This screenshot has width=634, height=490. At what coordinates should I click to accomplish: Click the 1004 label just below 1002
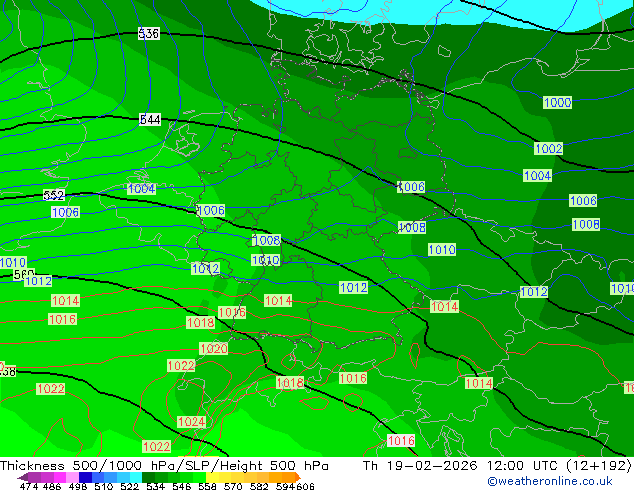point(537,175)
